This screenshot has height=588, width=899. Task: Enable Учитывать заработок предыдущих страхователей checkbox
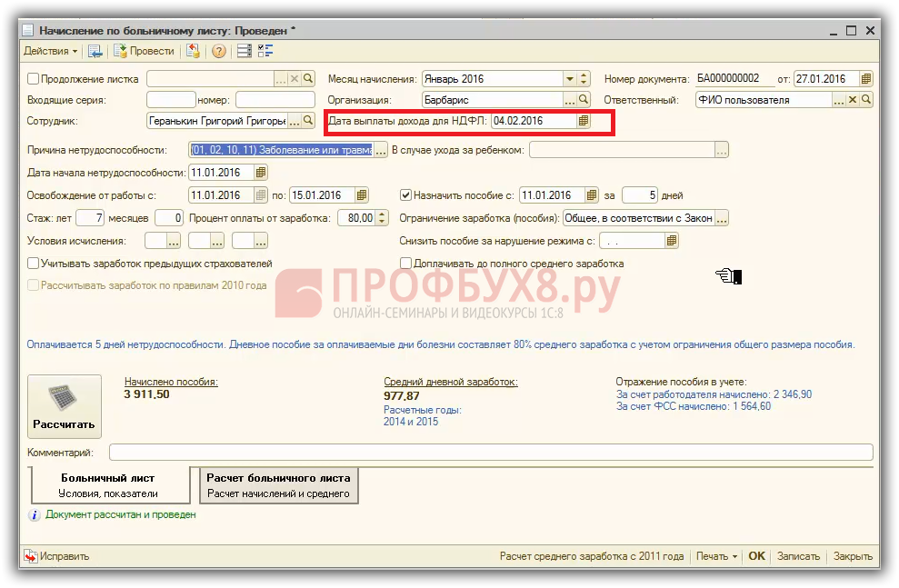tap(34, 264)
